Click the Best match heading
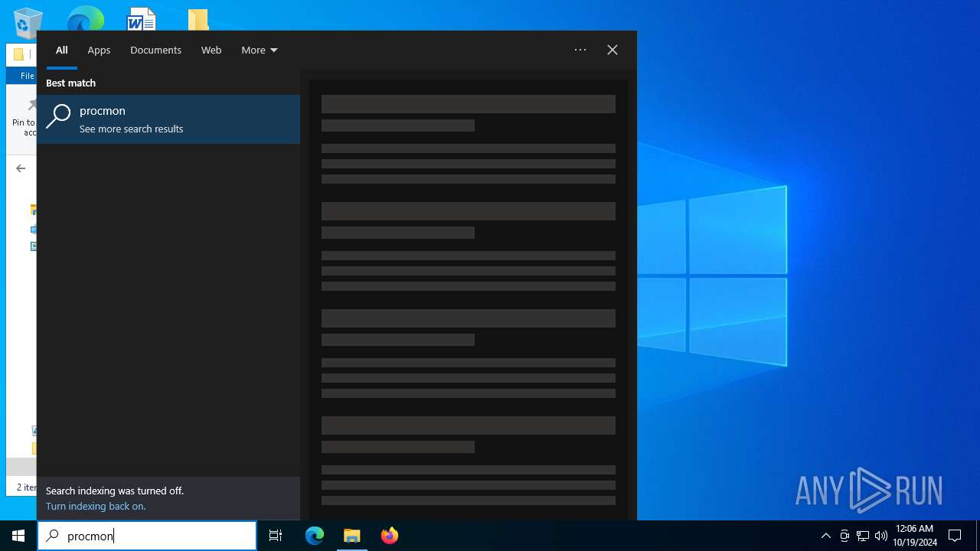 [x=70, y=83]
